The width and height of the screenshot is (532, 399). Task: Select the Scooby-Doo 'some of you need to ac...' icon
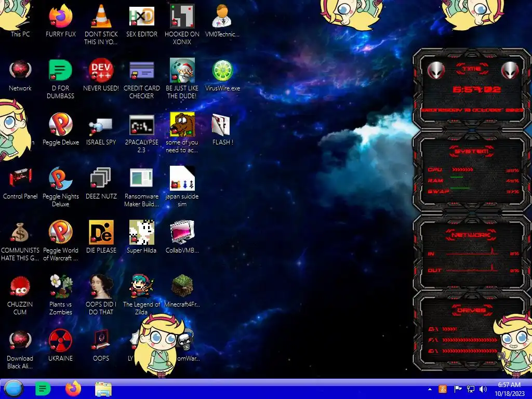[x=182, y=133]
